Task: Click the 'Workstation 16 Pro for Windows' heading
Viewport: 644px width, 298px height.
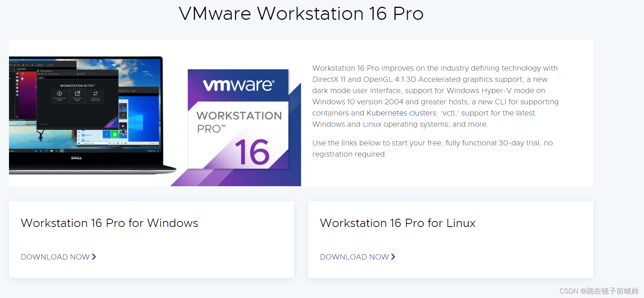Action: click(x=110, y=223)
